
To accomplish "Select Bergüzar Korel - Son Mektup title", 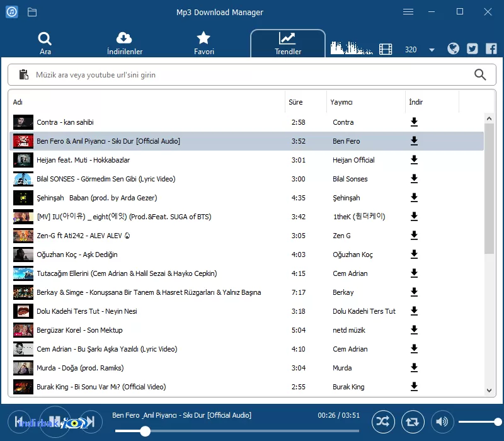I will pyautogui.click(x=80, y=329).
